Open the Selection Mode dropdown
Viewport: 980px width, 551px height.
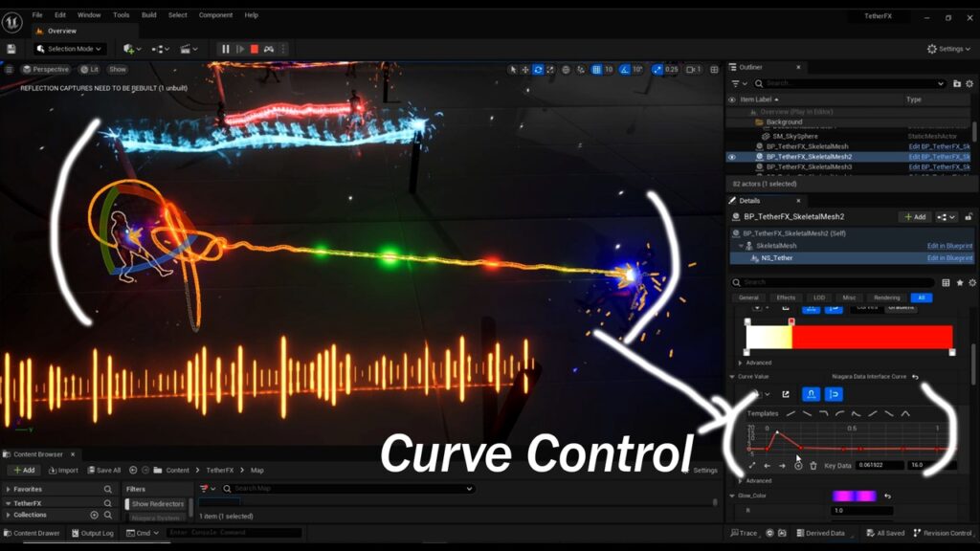tap(70, 49)
